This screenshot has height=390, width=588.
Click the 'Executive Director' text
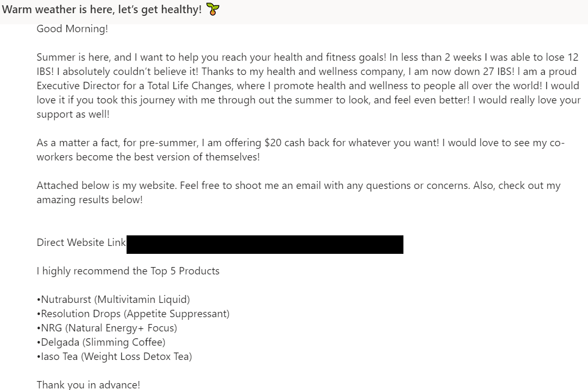pos(79,86)
